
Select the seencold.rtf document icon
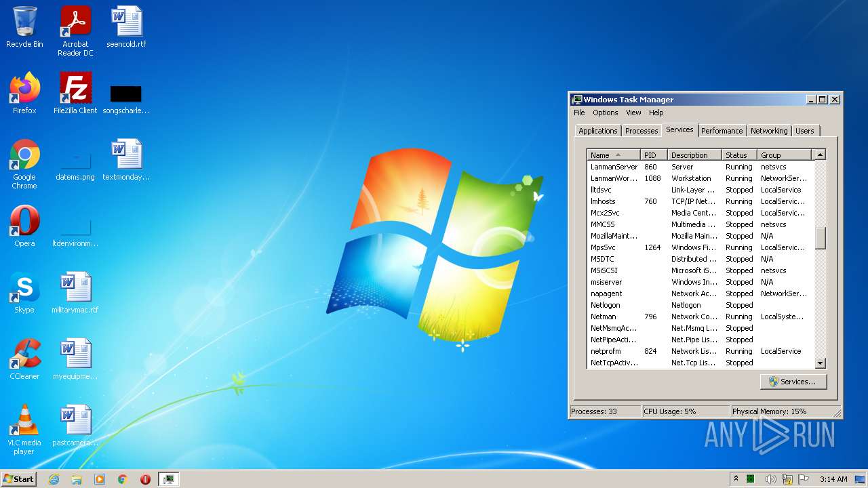click(x=126, y=27)
